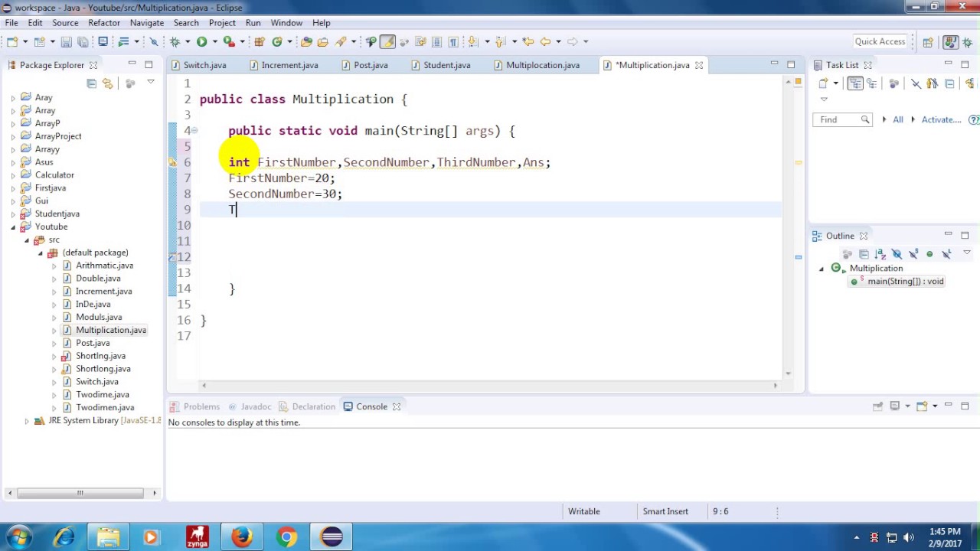The image size is (980, 551).
Task: Switch to the Java perspective icon
Action: (x=950, y=42)
